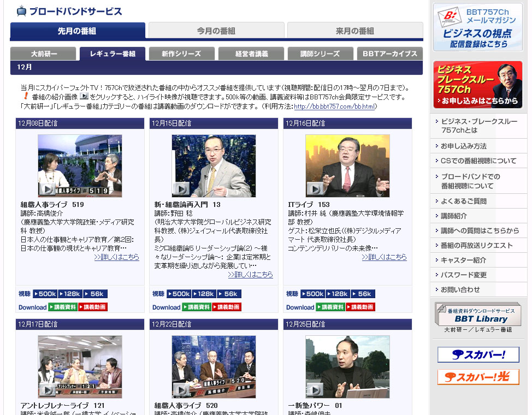The height and width of the screenshot is (415, 532).
Task: Watch 組織人事ライブ 519 at 500k
Action: [x=45, y=294]
